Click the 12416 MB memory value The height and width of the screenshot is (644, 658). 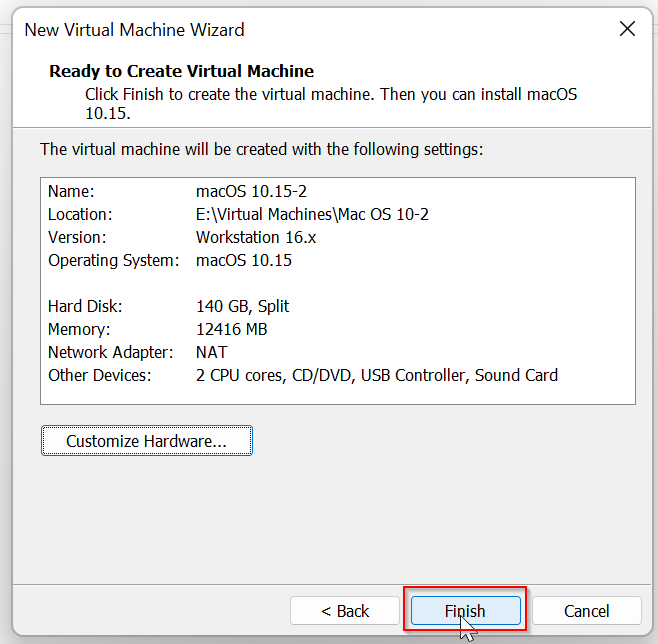[231, 329]
